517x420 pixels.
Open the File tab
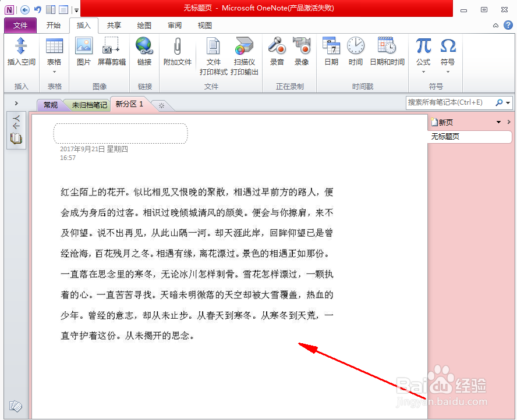[20, 26]
